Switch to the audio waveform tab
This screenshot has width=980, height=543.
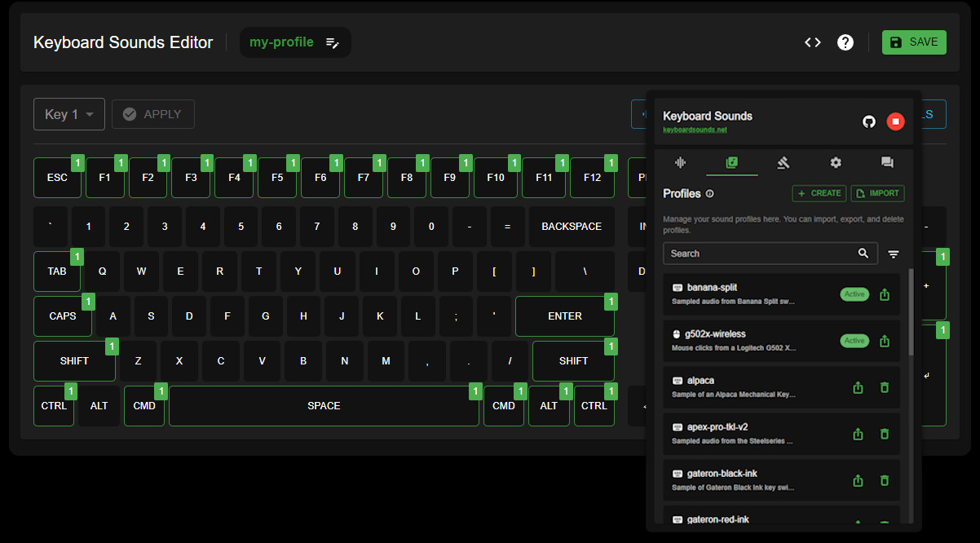(681, 162)
